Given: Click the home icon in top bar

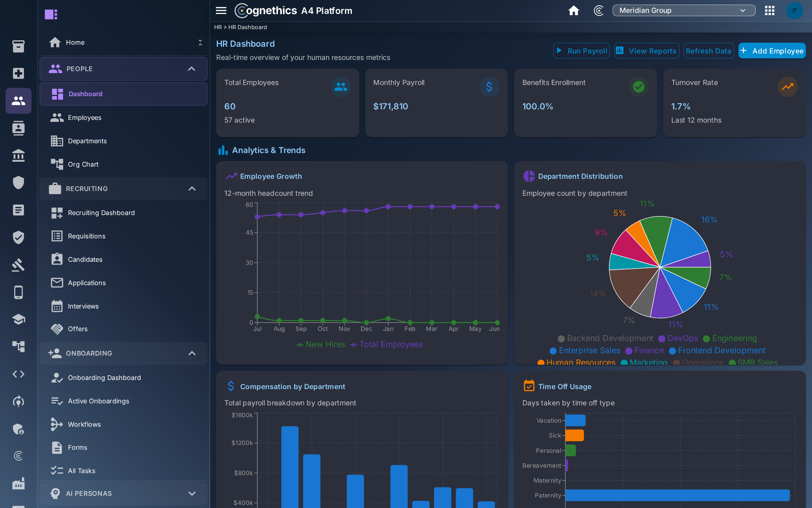Looking at the screenshot, I should (x=573, y=10).
